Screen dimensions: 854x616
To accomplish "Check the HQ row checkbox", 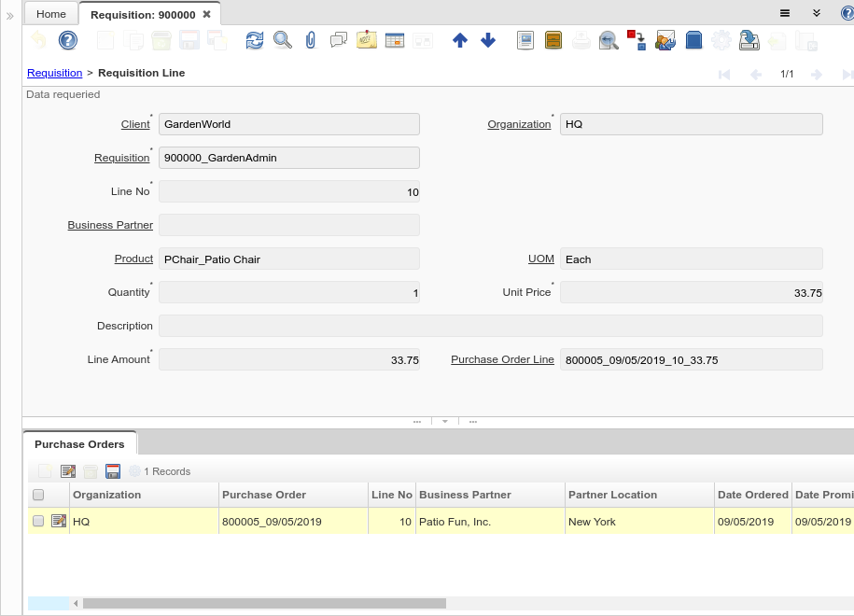I will (x=38, y=521).
